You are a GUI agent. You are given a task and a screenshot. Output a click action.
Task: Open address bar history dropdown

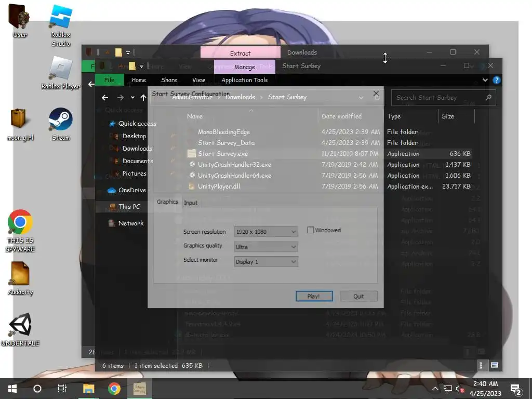click(x=361, y=98)
